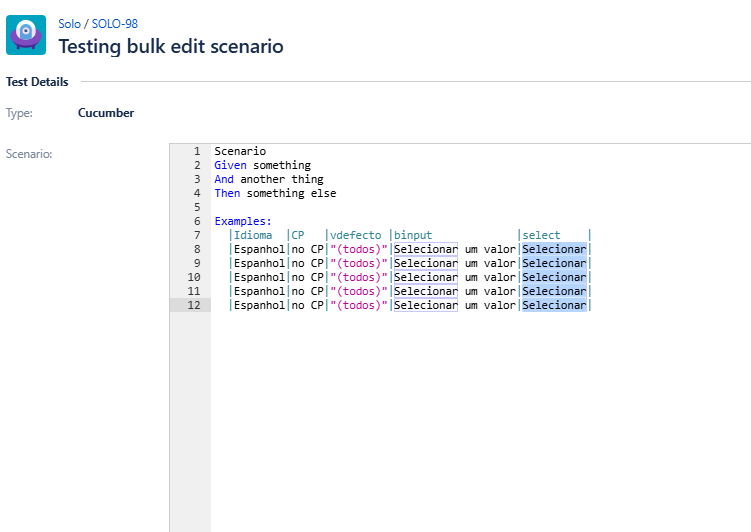
Task: Click line number 1 in the editor gutter
Action: pyautogui.click(x=197, y=151)
